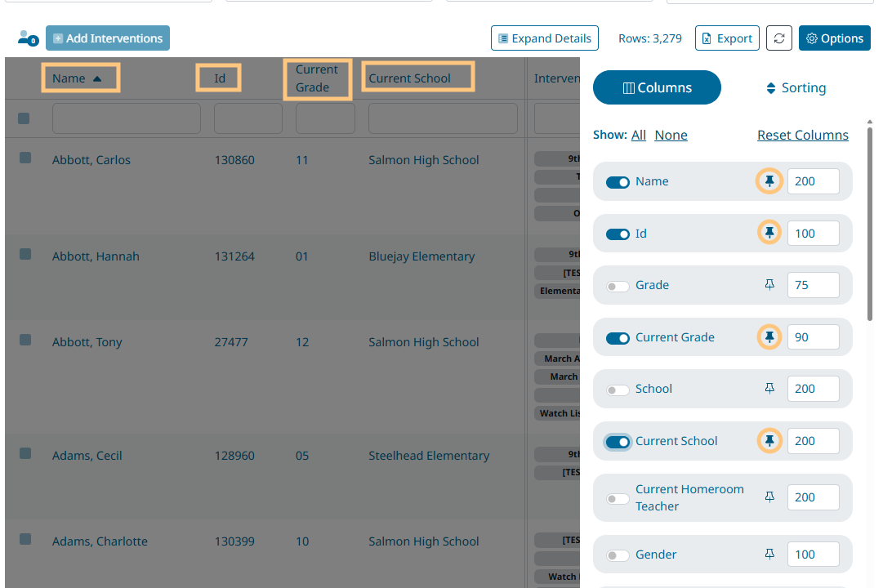The image size is (883, 588).
Task: Unpin the Id column pin icon
Action: [x=769, y=234]
